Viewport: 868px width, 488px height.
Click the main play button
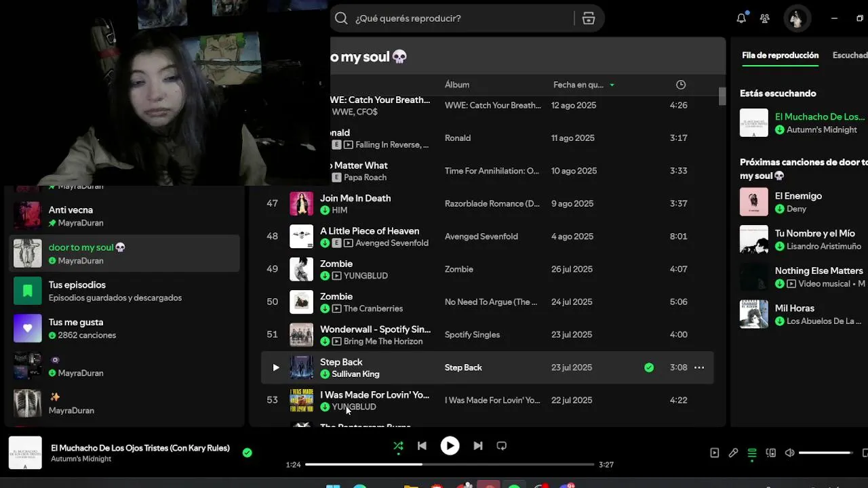click(x=450, y=446)
